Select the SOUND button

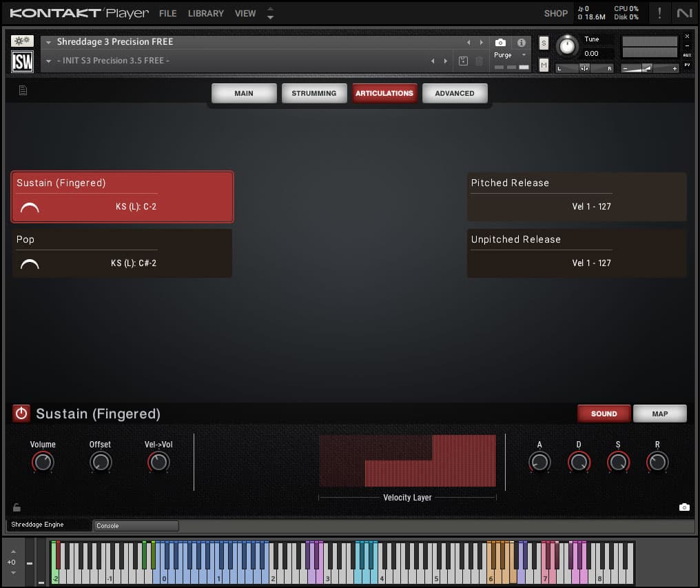[604, 414]
